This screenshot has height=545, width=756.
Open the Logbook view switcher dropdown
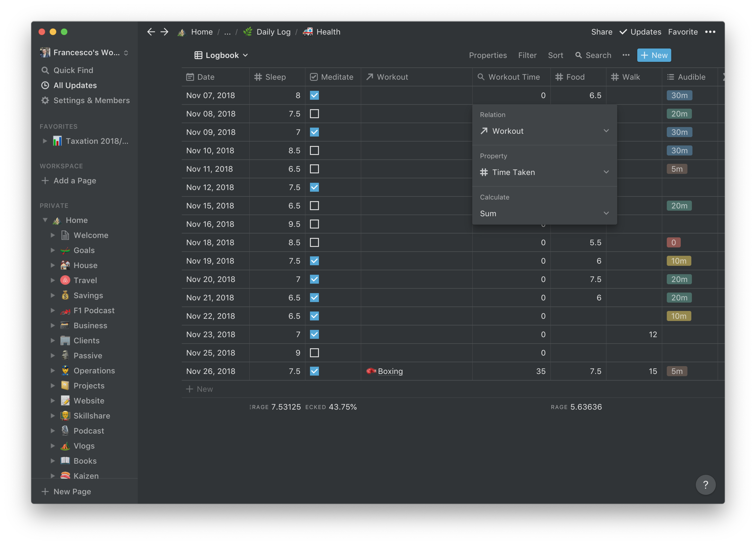tap(221, 55)
